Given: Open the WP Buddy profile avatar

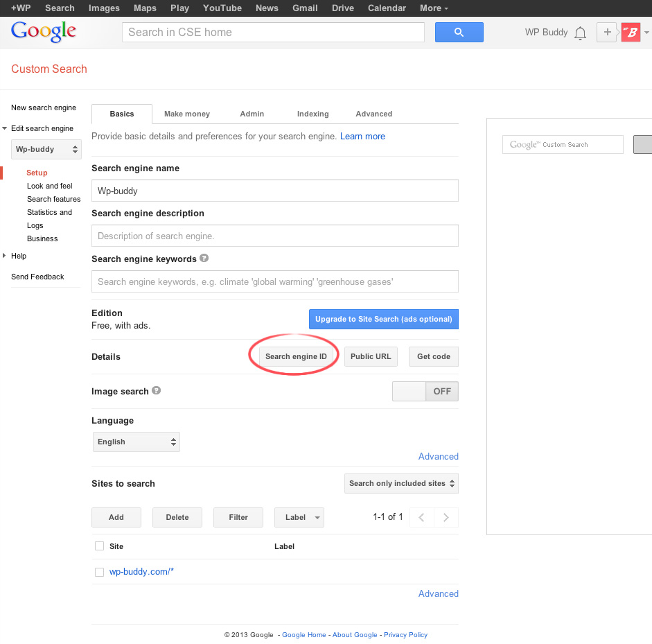Looking at the screenshot, I should tap(631, 32).
